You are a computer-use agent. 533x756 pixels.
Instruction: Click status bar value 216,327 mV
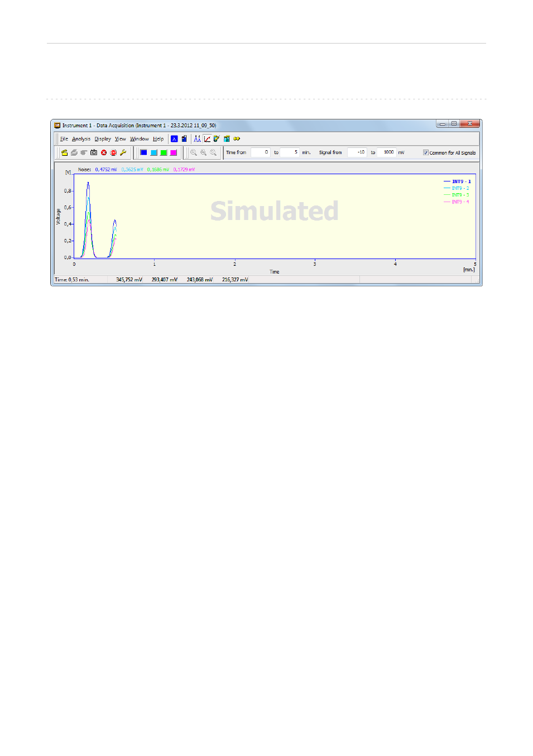point(235,280)
